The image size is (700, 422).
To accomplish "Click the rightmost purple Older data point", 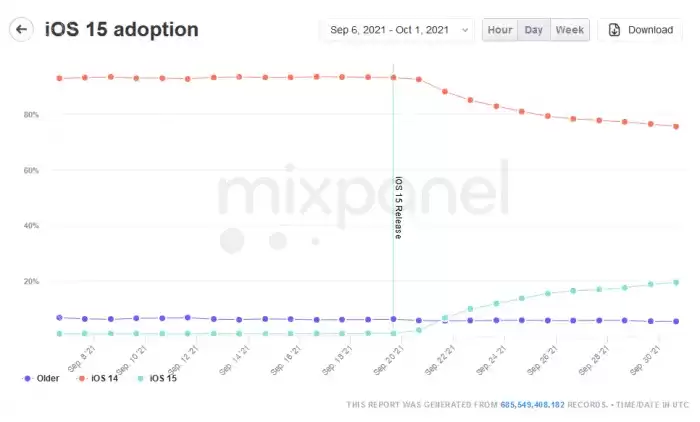I will [x=676, y=321].
